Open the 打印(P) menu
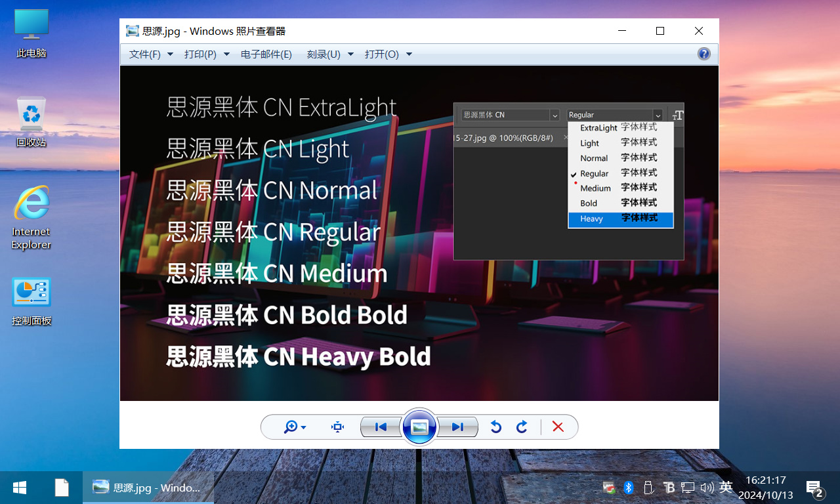The image size is (840, 504). pos(207,54)
